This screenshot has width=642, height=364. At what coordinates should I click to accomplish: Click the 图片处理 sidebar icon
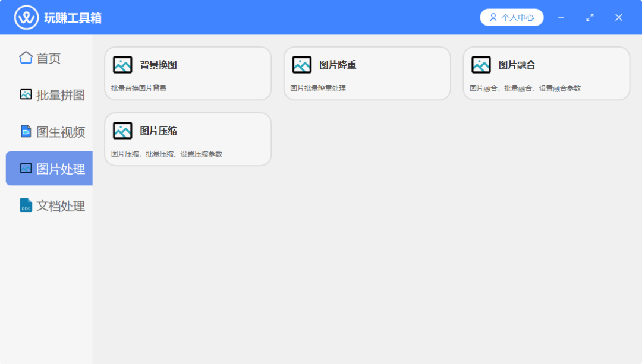point(26,168)
